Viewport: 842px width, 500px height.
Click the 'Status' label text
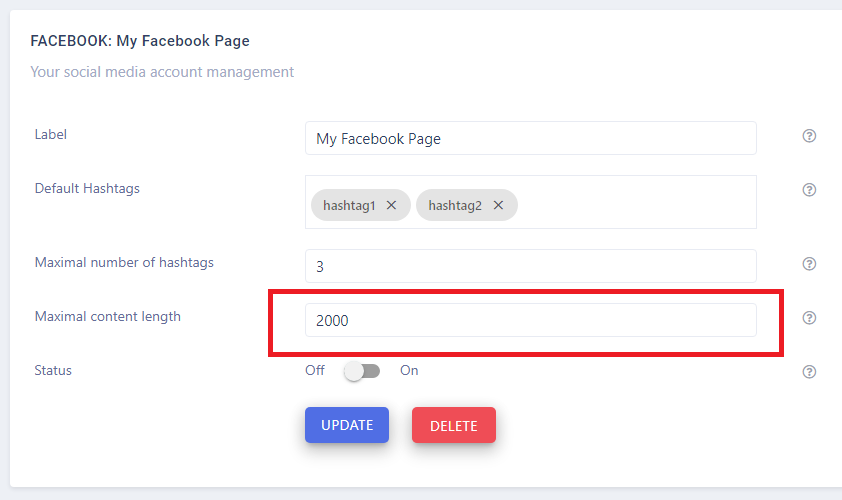tap(53, 371)
